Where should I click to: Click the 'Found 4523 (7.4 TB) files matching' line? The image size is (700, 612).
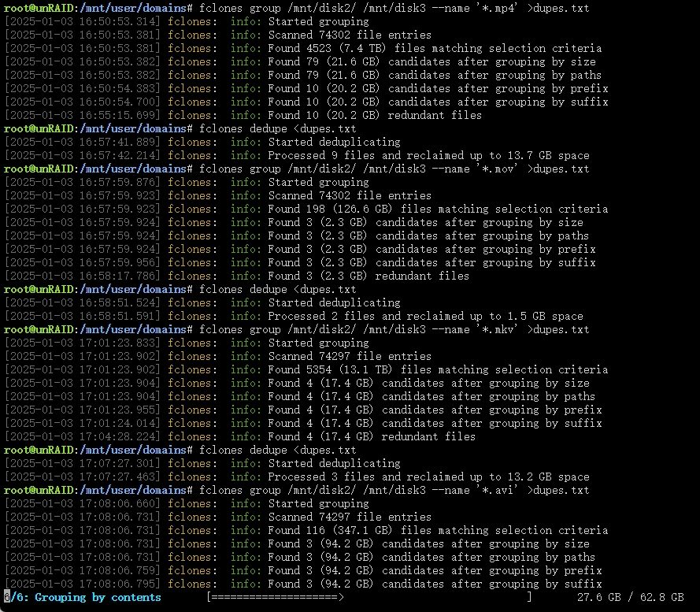pyautogui.click(x=303, y=48)
